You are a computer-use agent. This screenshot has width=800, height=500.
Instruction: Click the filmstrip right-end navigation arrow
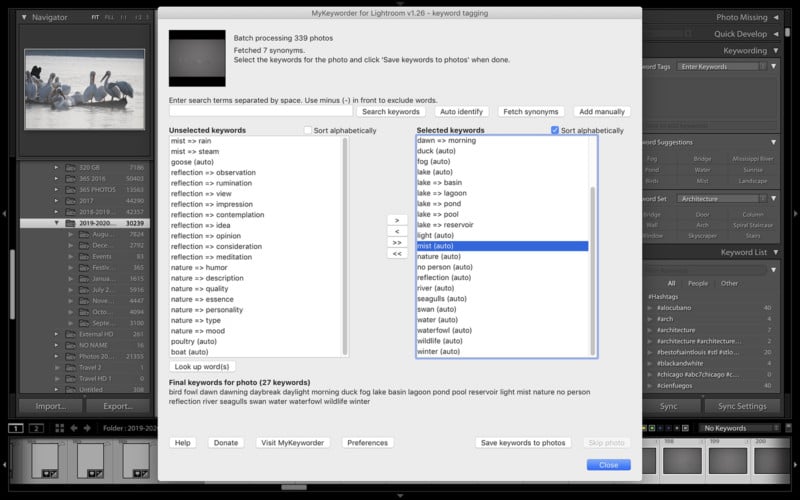pyautogui.click(x=795, y=465)
